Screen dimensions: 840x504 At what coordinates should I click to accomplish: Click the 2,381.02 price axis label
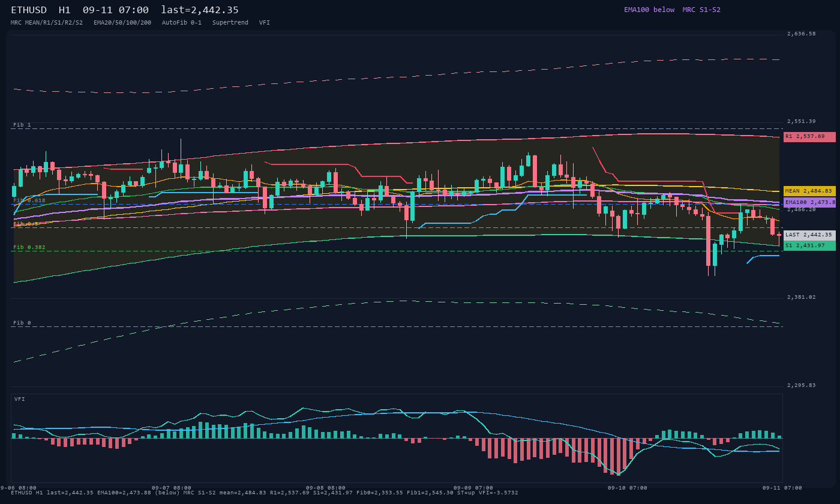pos(802,297)
